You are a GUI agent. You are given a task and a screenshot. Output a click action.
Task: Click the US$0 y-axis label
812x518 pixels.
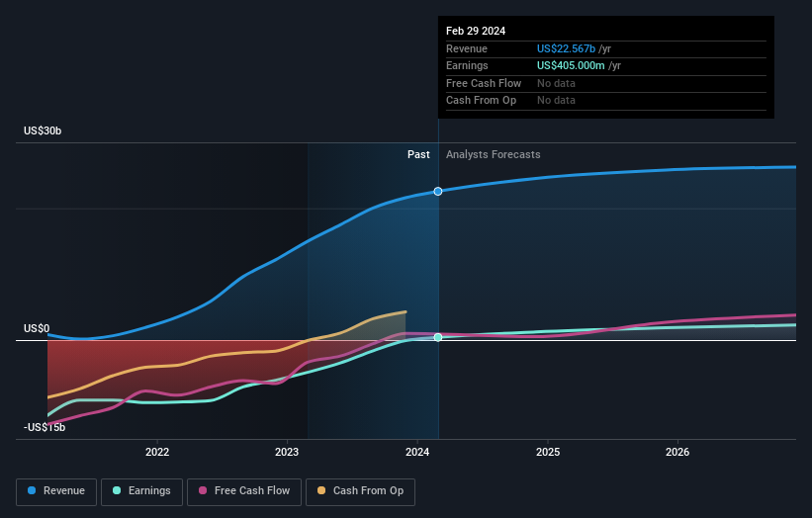point(37,328)
